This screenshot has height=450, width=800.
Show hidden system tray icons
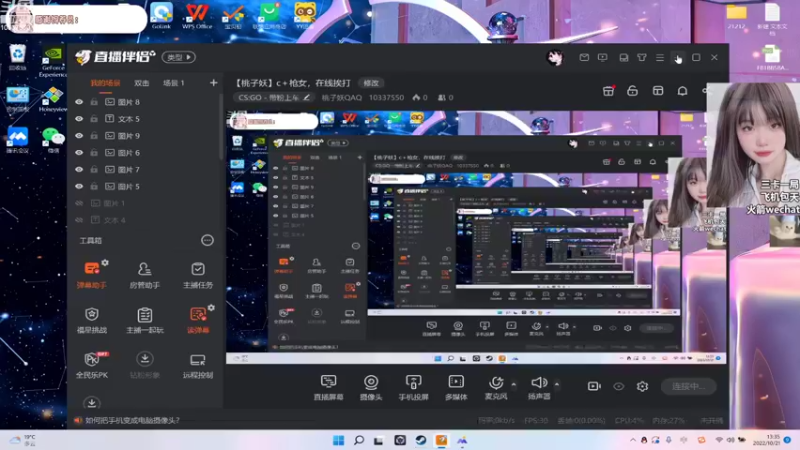[x=633, y=440]
